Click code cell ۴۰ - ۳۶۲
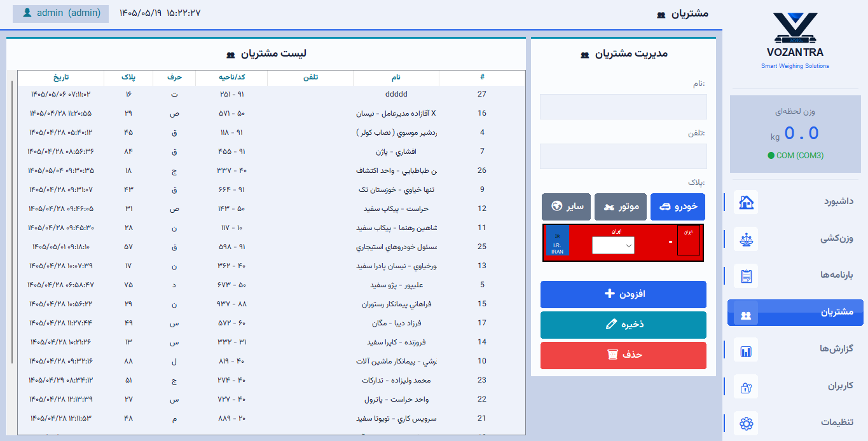 tap(232, 266)
